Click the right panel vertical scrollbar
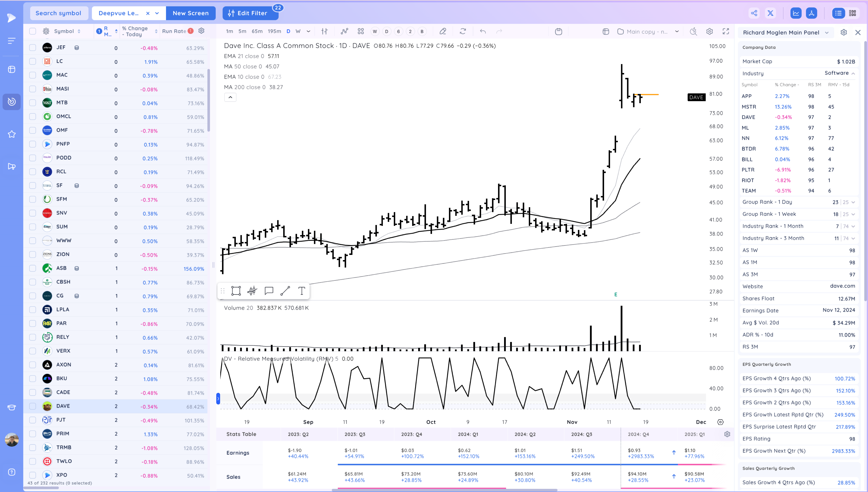 point(866,171)
